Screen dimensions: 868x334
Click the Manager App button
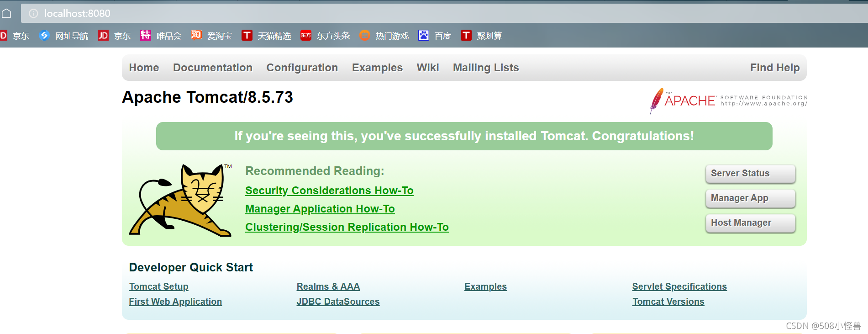[x=750, y=198]
